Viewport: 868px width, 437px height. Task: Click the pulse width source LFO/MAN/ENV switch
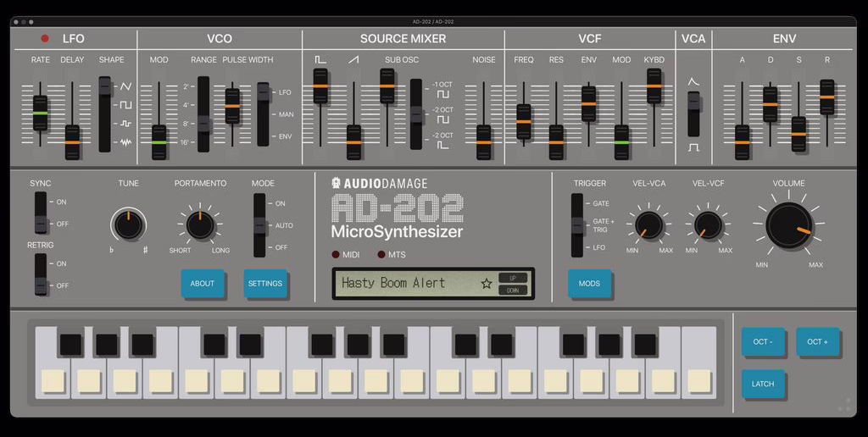(263, 114)
